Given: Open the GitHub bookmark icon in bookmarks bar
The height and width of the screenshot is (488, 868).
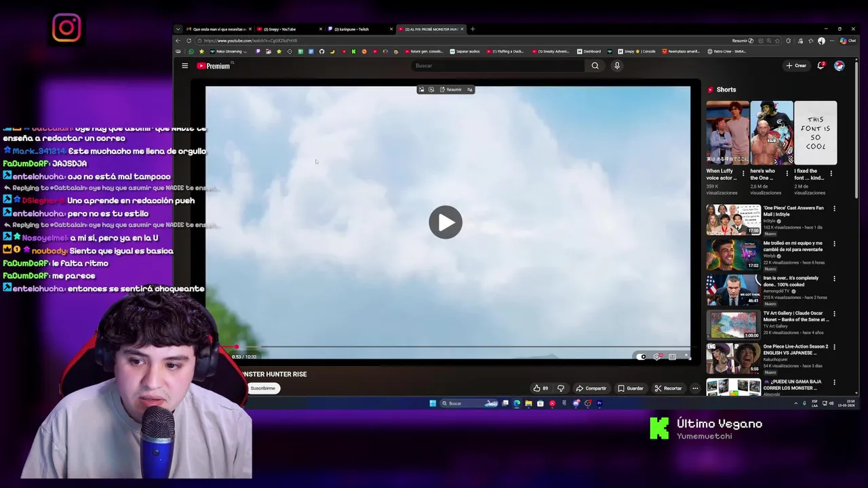Looking at the screenshot, I should pos(322,52).
